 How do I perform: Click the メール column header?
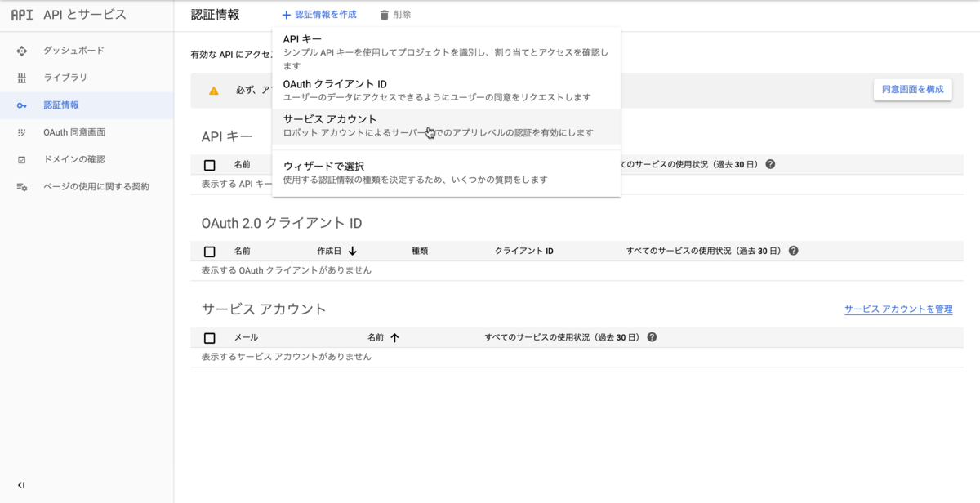246,337
